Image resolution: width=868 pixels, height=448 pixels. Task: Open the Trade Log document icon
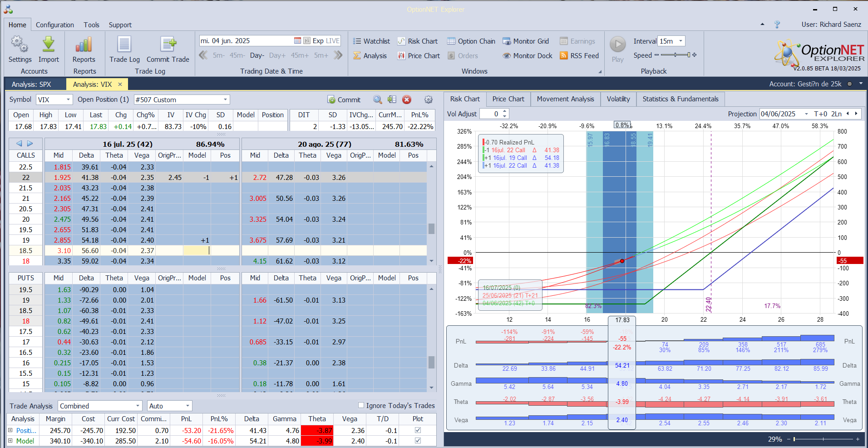click(x=124, y=45)
